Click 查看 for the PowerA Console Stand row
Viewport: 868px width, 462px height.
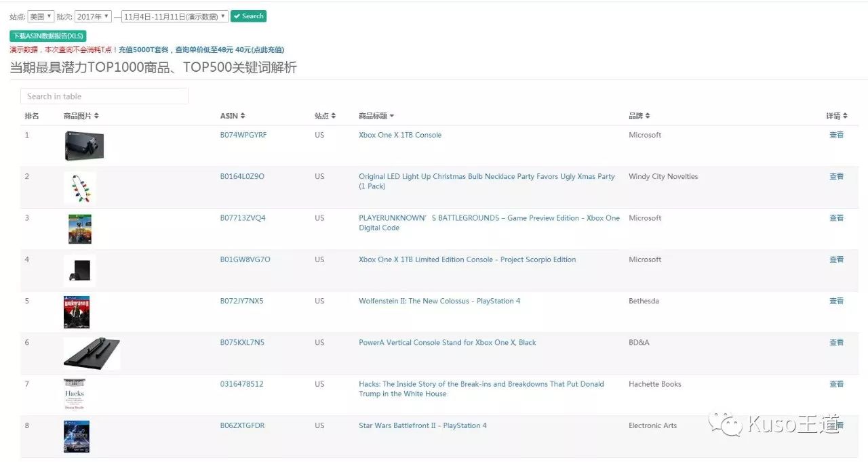[x=836, y=342]
